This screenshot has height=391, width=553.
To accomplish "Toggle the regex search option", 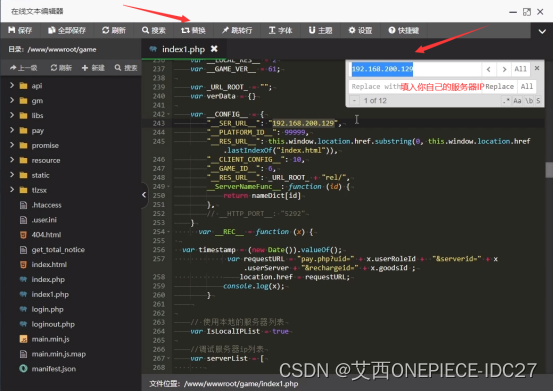I will (x=506, y=100).
